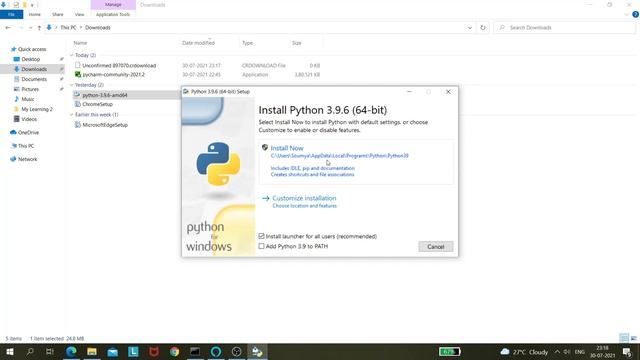Collapse the Today (2) group
640x360 pixels.
tap(71, 55)
